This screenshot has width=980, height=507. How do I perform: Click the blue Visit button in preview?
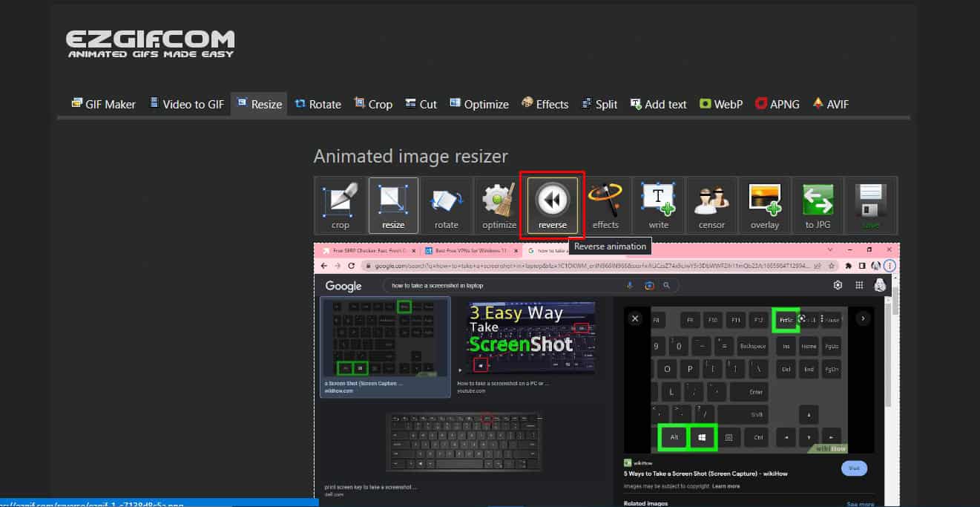tap(854, 468)
